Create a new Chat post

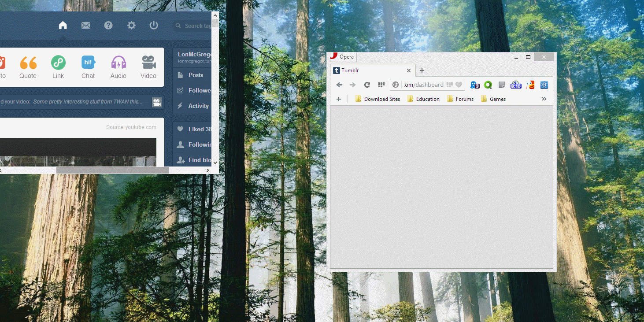(88, 67)
